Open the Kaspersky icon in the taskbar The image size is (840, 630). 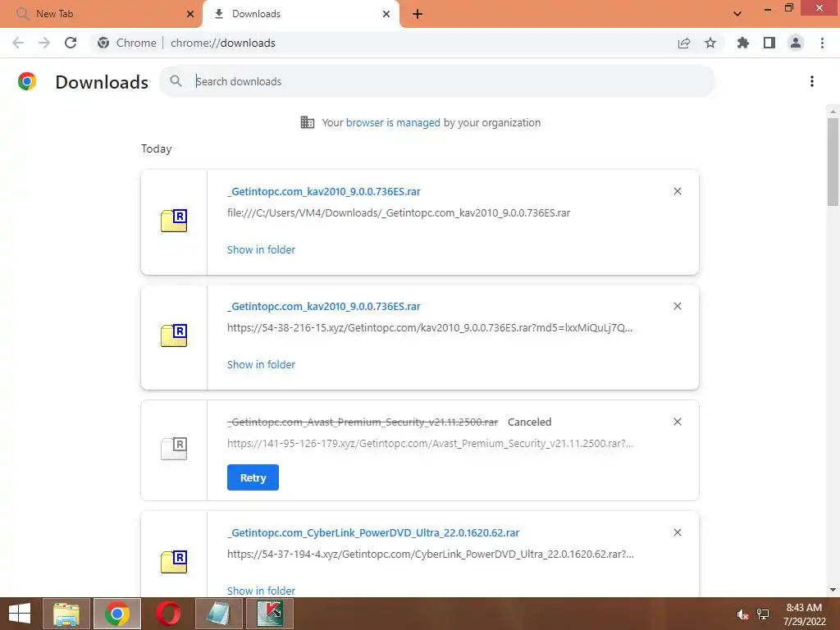tap(270, 614)
